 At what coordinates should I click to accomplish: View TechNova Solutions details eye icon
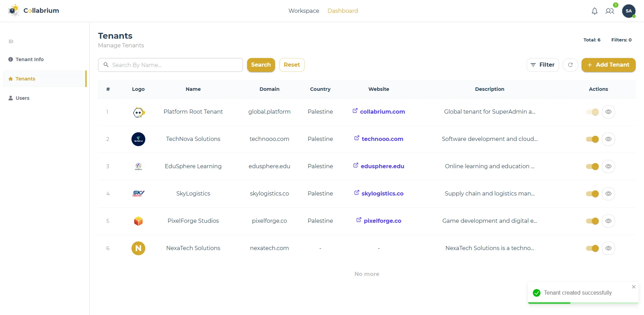click(x=608, y=139)
